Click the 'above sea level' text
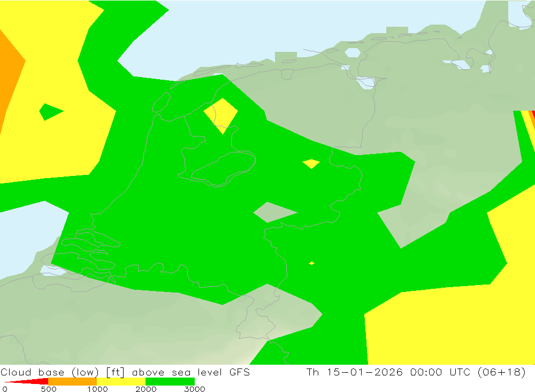Viewport: 535px width, 392px height. [177, 372]
